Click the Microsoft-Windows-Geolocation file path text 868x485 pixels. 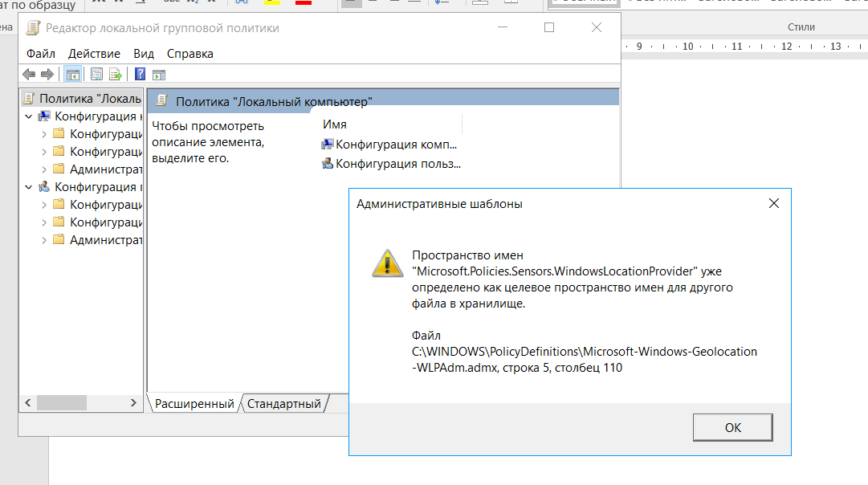pyautogui.click(x=584, y=359)
